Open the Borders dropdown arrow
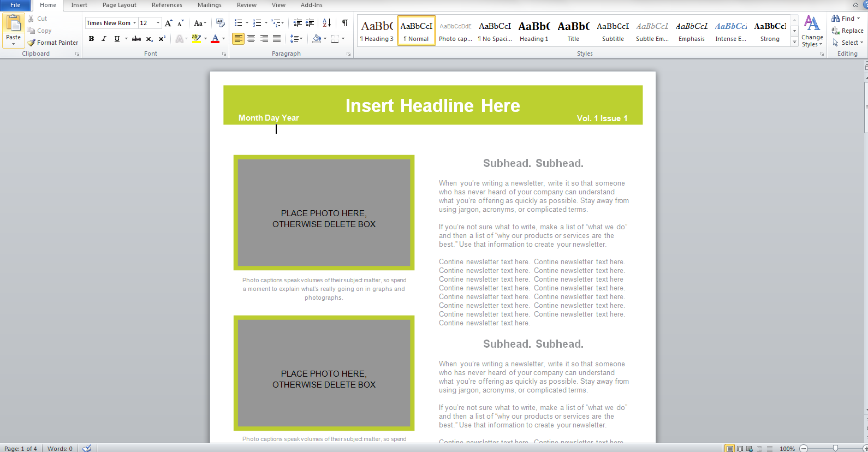 343,39
